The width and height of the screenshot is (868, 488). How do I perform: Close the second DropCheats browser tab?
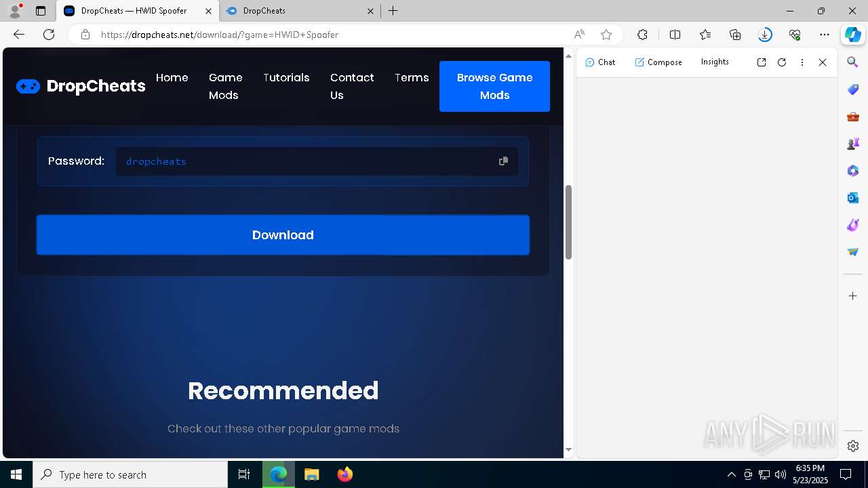(x=370, y=11)
